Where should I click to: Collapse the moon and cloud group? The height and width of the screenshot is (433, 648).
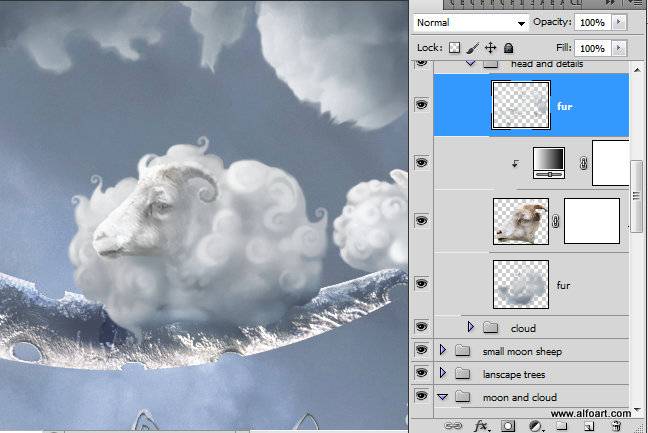[443, 397]
